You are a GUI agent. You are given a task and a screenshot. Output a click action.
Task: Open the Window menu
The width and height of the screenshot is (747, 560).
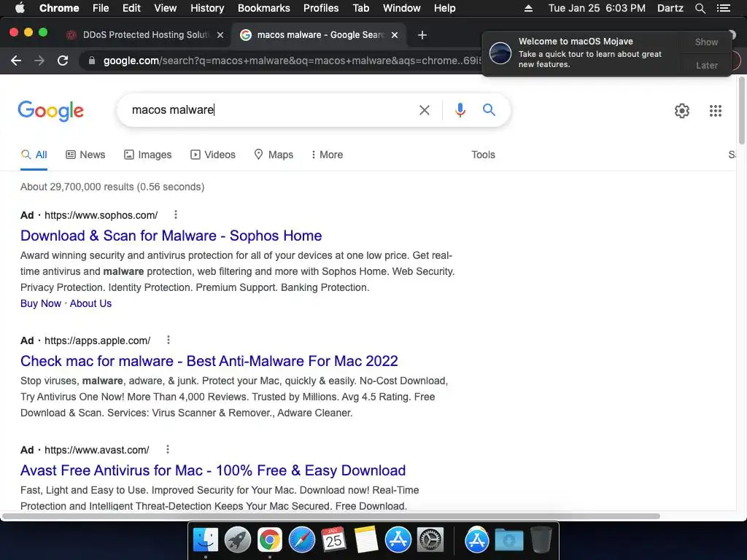402,8
